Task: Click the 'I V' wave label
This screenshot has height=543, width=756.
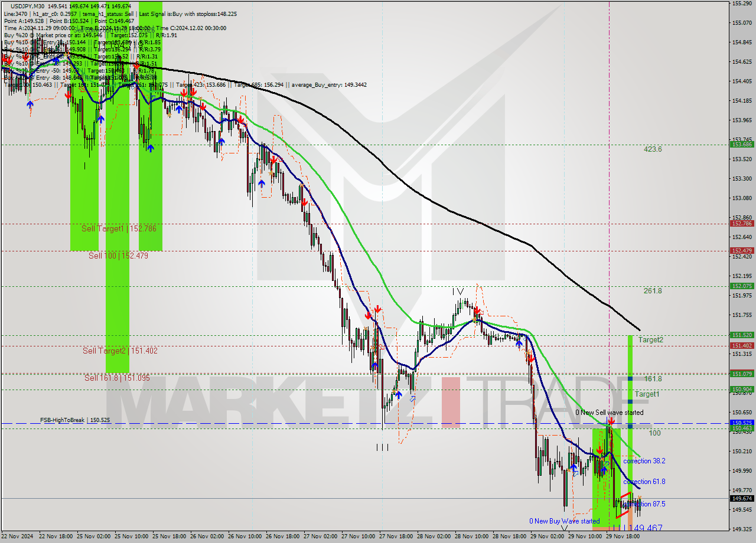Action: pyautogui.click(x=458, y=291)
